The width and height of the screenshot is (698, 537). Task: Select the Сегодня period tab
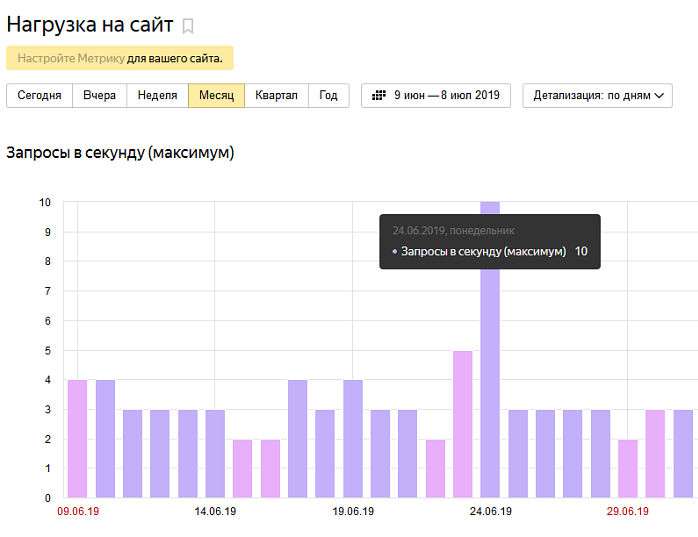[x=39, y=95]
